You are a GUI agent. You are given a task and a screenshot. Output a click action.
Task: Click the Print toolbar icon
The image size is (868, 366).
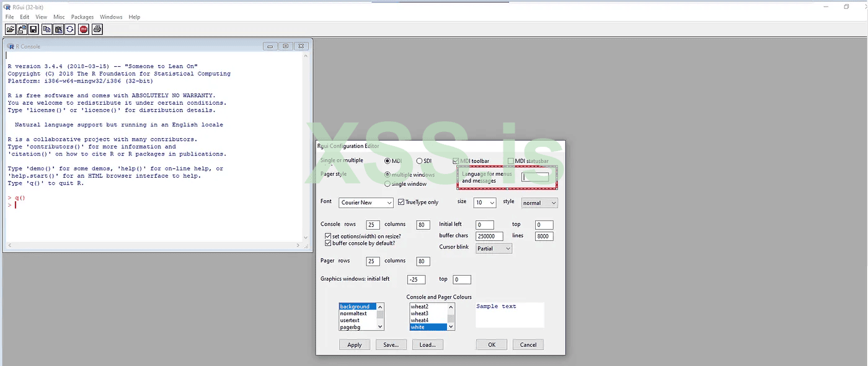pyautogui.click(x=97, y=29)
